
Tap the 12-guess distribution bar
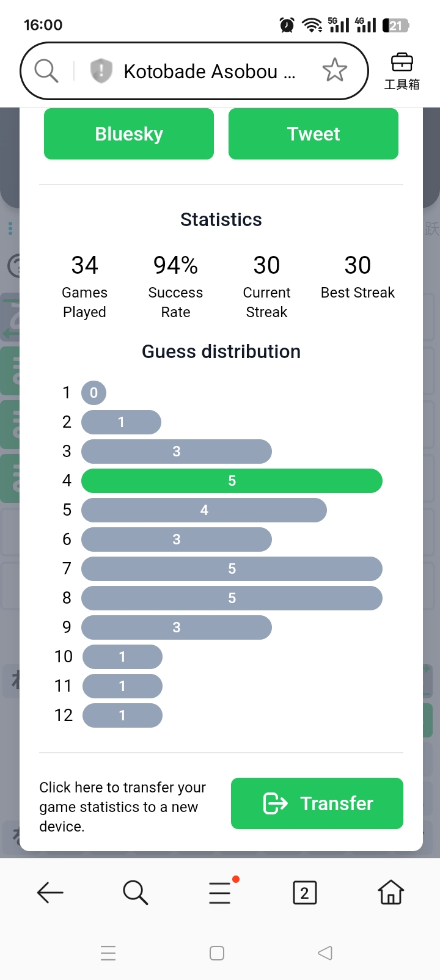pyautogui.click(x=122, y=715)
